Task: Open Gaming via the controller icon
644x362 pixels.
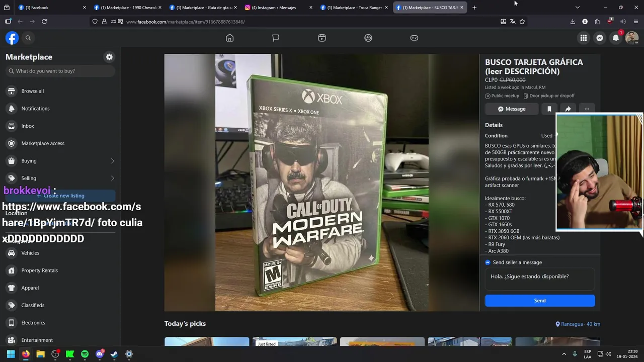Action: pos(414,38)
